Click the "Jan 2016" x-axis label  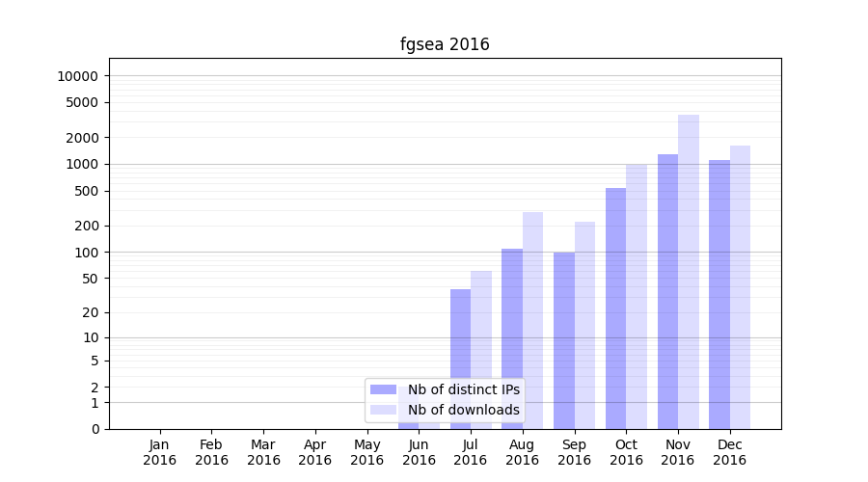click(x=160, y=452)
